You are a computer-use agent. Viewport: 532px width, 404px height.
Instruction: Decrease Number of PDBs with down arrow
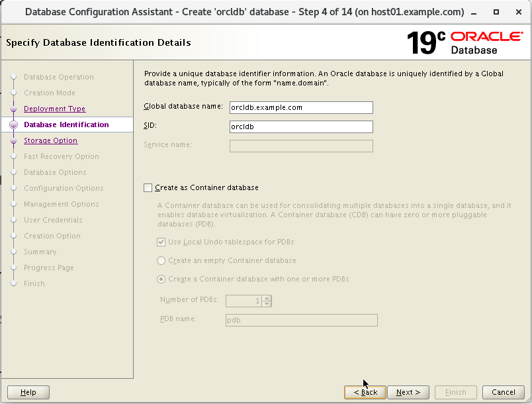point(267,303)
